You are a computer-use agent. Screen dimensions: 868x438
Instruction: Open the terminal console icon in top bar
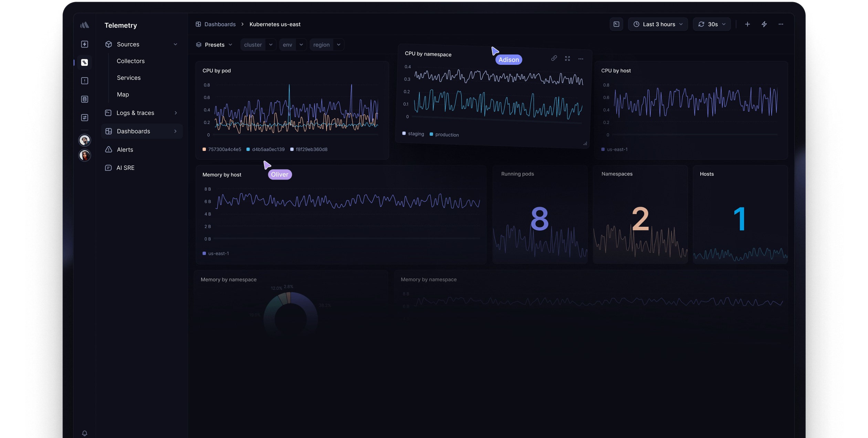point(616,24)
